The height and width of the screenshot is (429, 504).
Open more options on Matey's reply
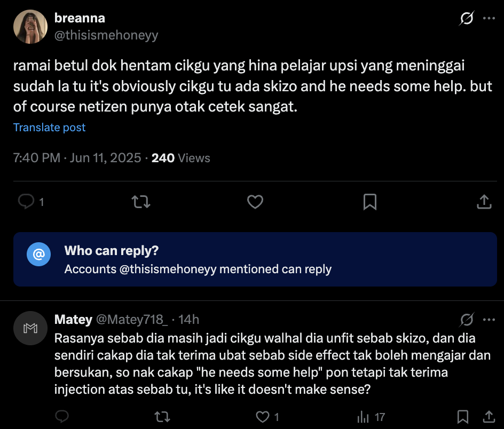pos(489,320)
